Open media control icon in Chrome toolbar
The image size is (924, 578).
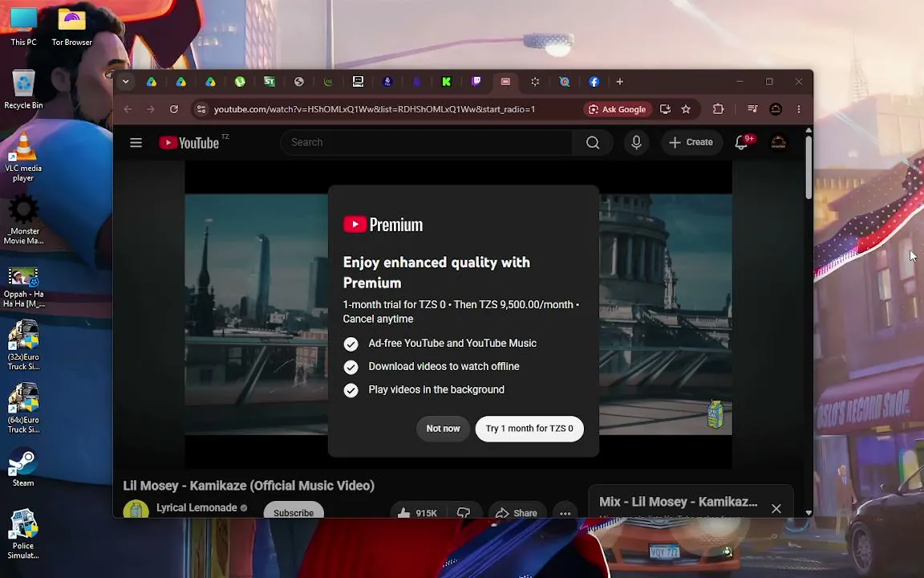click(752, 109)
